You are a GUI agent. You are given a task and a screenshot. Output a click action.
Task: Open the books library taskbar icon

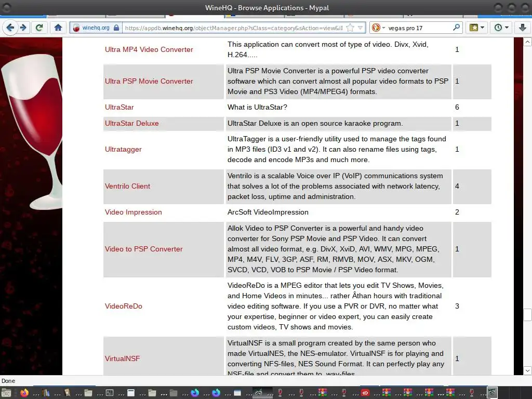point(46,393)
